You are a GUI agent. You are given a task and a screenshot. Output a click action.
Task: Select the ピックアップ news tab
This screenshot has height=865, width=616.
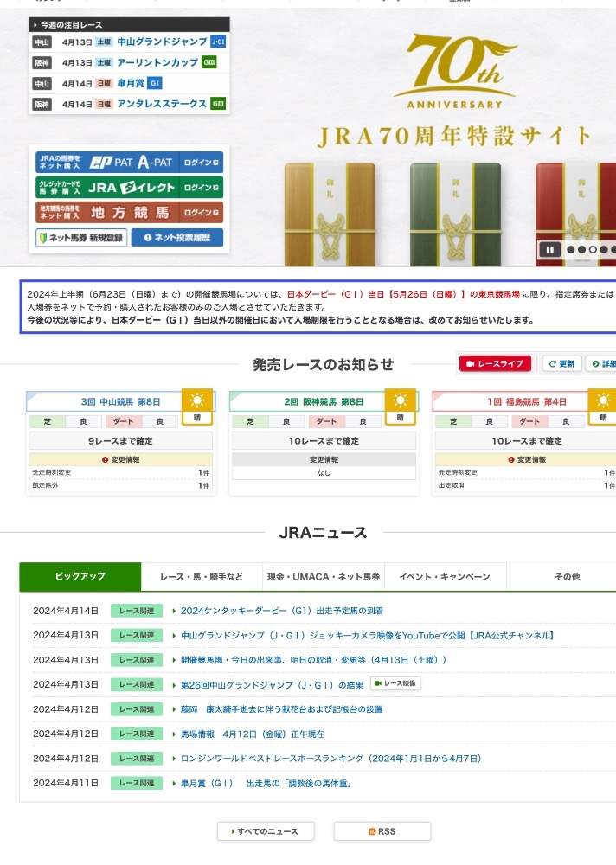click(80, 576)
